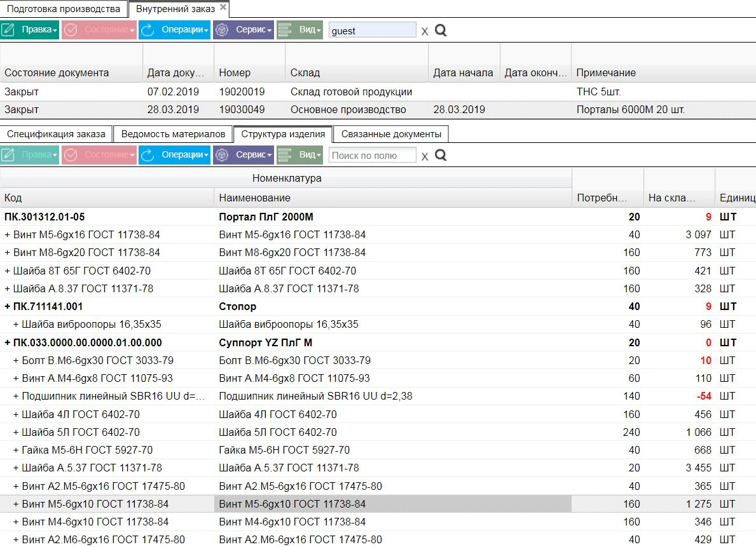Screen dimensions: 756x547
Task: Click the search magnifier icon next to guest field
Action: [x=440, y=30]
